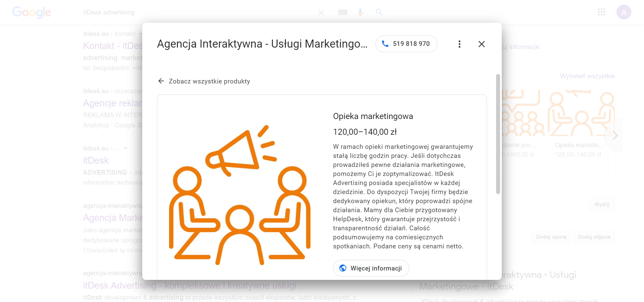Click the search field with 'itDesk advertising'
Viewport: 644px width, 302px height.
tap(198, 12)
